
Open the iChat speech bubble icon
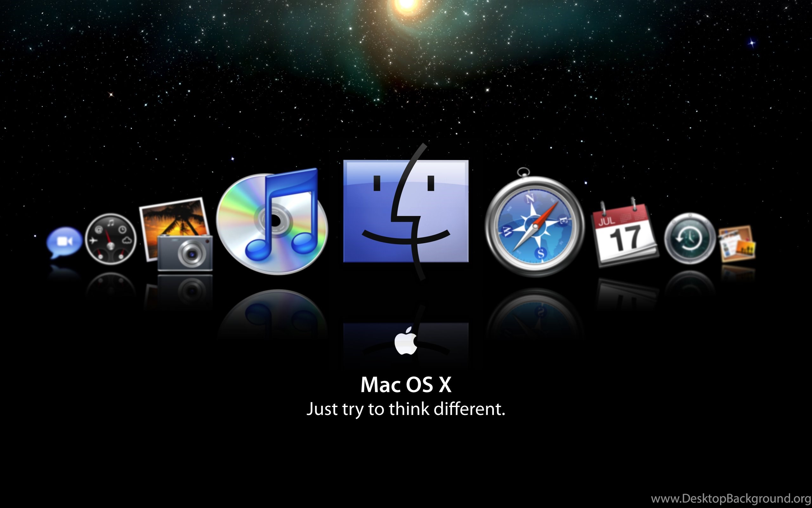pos(64,243)
